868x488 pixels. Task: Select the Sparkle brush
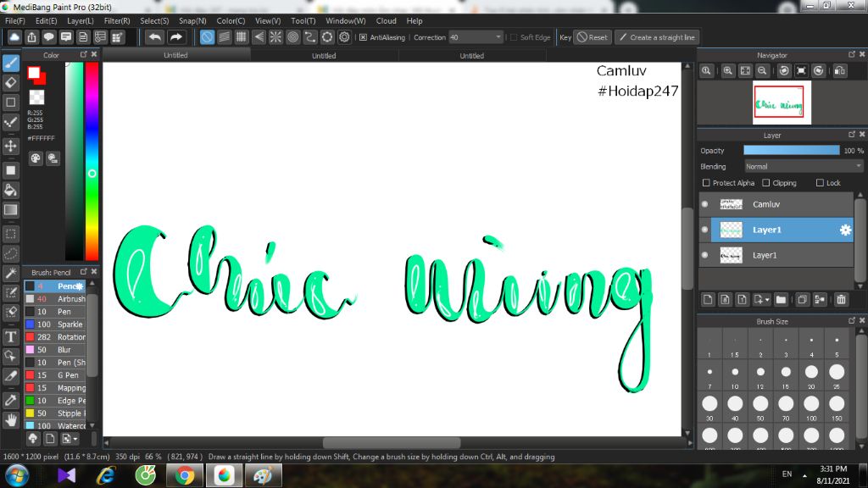pyautogui.click(x=55, y=324)
